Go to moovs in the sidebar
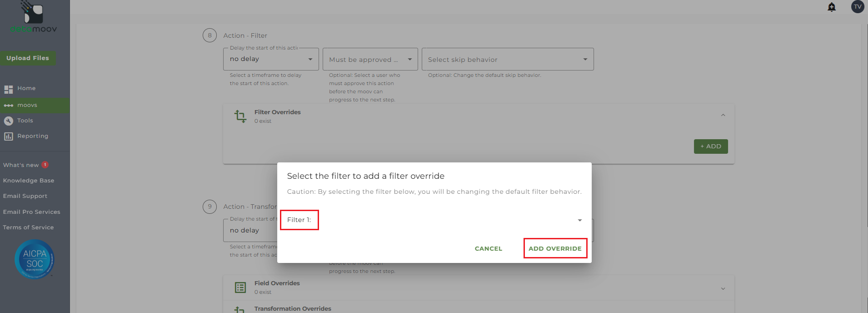This screenshot has width=868, height=313. point(27,106)
